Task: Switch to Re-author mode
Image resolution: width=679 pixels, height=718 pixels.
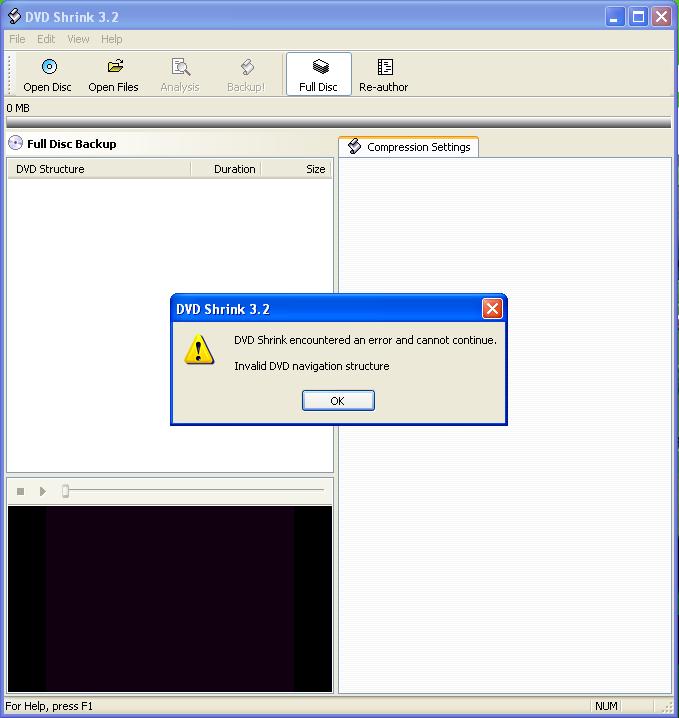Action: [x=384, y=67]
